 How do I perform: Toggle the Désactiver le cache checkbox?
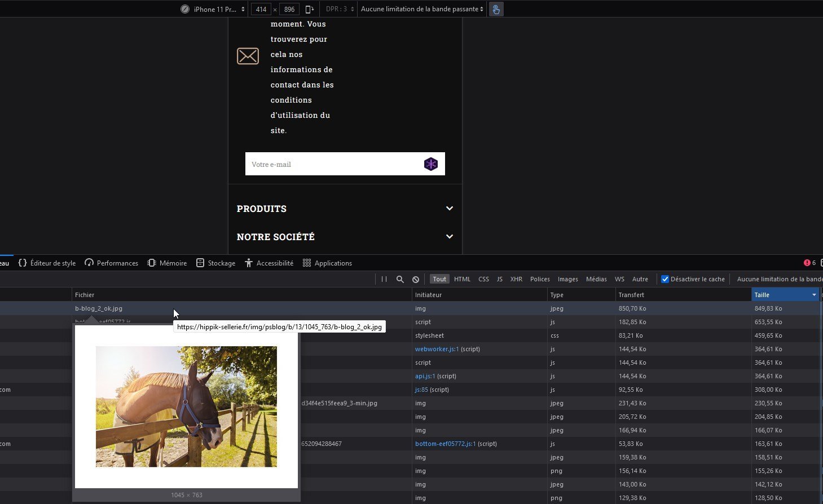[x=665, y=279]
